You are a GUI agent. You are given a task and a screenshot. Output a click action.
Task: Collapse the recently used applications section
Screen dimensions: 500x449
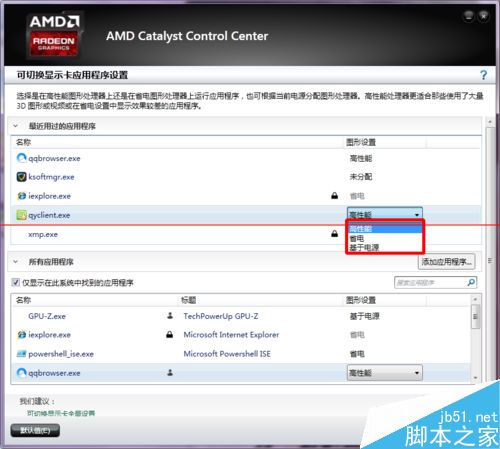click(x=15, y=126)
